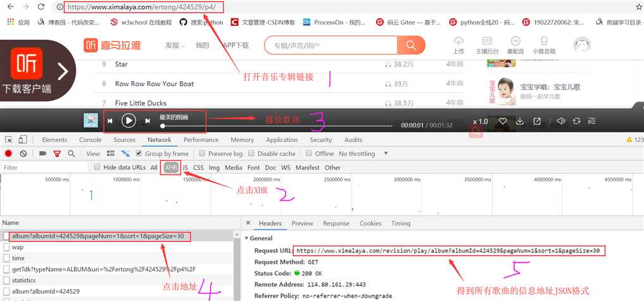Enable Disable cache checkbox

(x=251, y=153)
